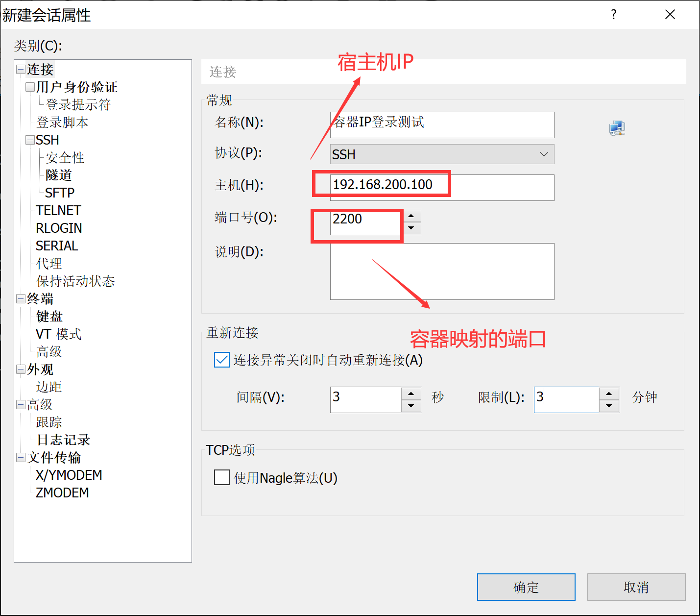This screenshot has height=616, width=700.
Task: Close the 新建会话属性 dialog
Action: (x=670, y=15)
